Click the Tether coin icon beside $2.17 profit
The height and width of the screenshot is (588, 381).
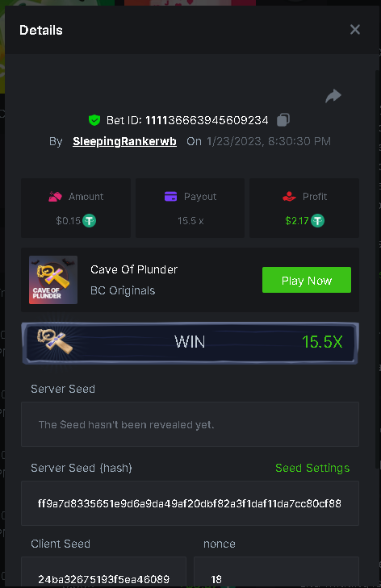pos(317,220)
